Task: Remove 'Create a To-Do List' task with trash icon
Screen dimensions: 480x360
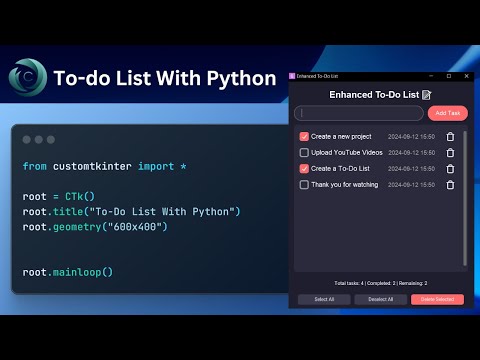Action: pos(450,169)
